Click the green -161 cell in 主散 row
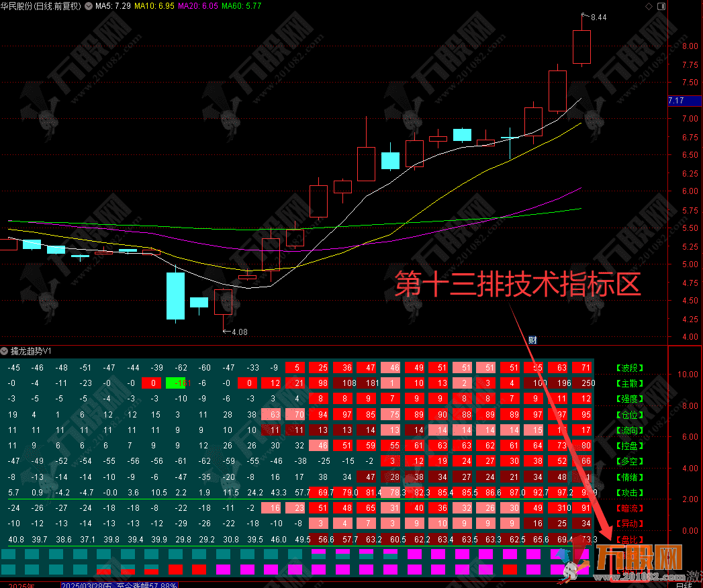703x588 pixels. [x=178, y=383]
